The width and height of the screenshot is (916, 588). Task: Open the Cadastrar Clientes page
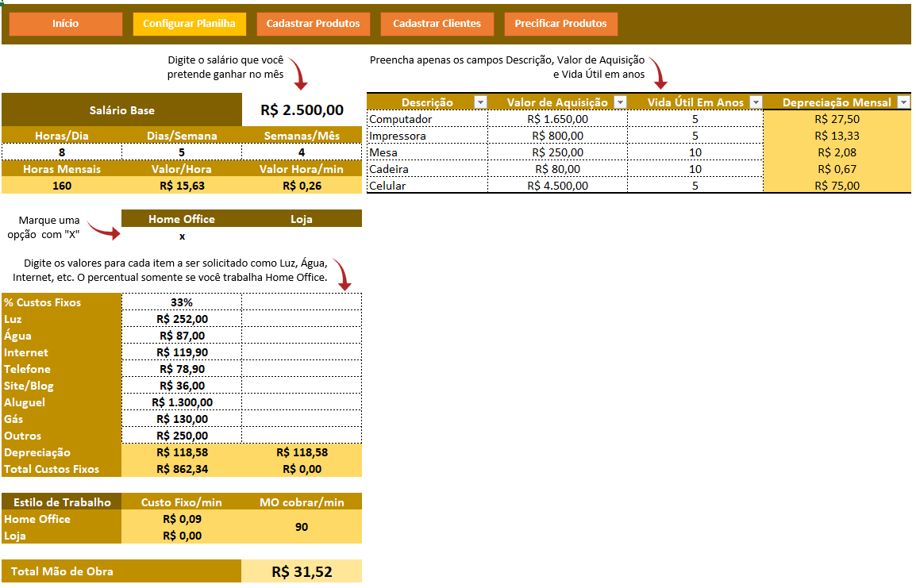437,24
